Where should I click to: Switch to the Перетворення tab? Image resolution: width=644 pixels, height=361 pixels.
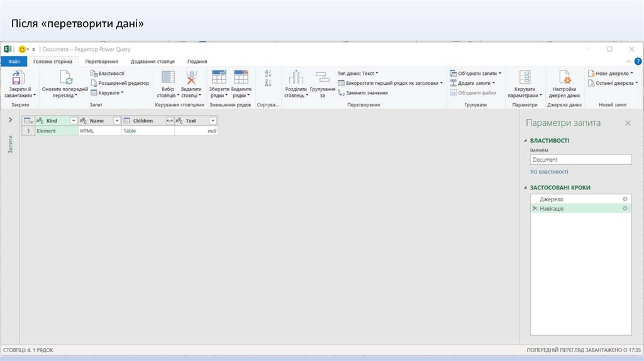pyautogui.click(x=101, y=61)
